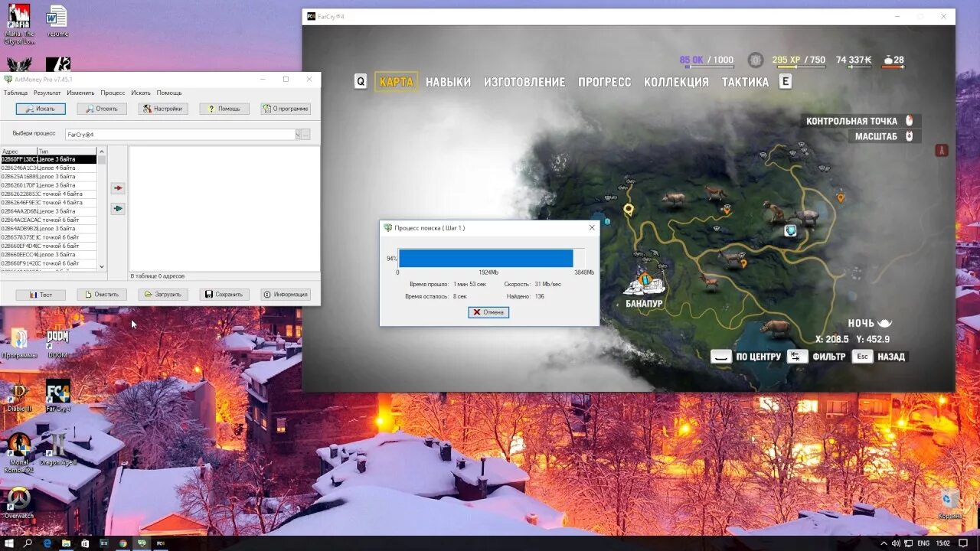Click the ПО ЦЕНТРУ center map control
Viewport: 980px width, 551px height.
746,357
